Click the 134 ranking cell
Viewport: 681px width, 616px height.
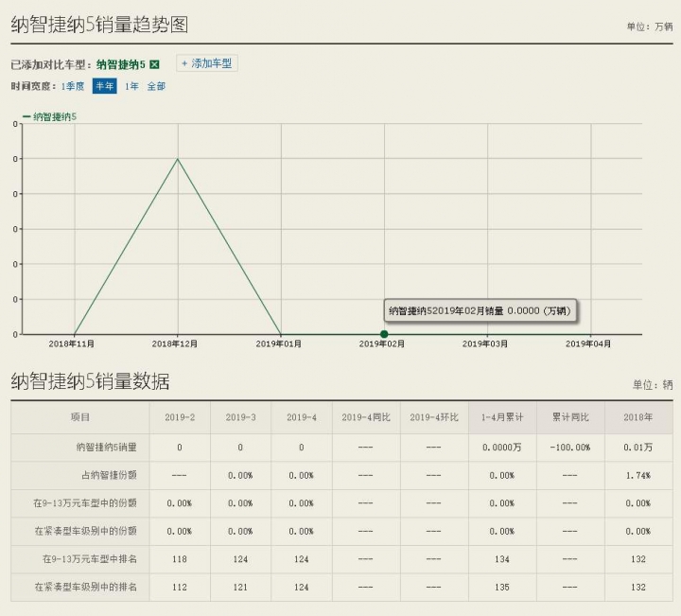coord(502,558)
